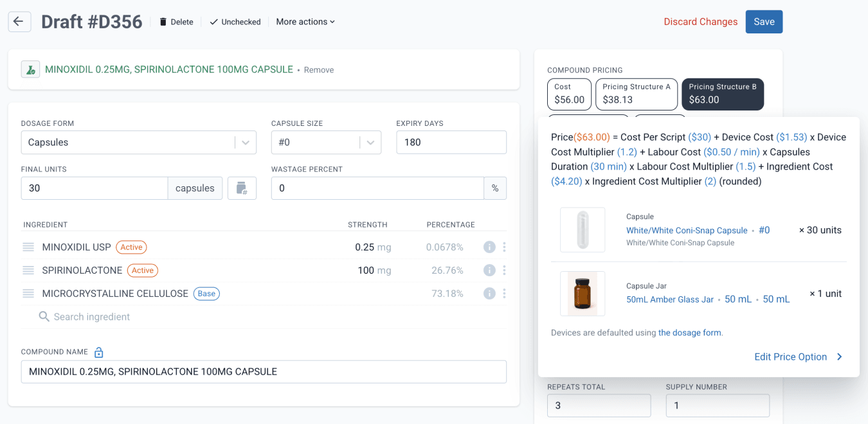Grab the Spirinolactone drag handle
The width and height of the screenshot is (868, 424).
click(x=28, y=270)
